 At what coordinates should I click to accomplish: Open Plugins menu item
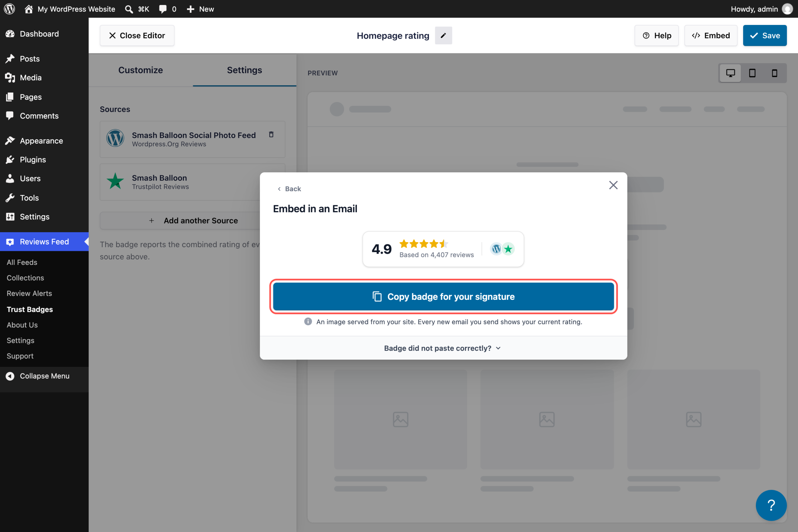(44, 160)
